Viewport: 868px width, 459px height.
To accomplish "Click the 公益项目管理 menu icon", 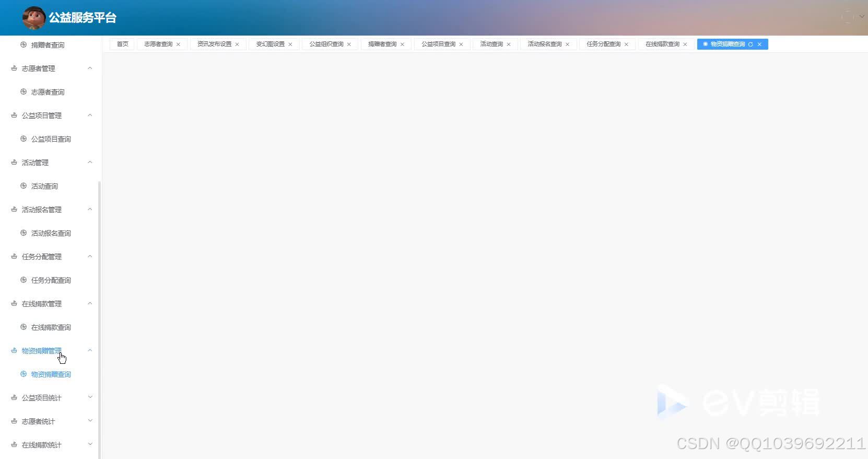I will coord(14,116).
